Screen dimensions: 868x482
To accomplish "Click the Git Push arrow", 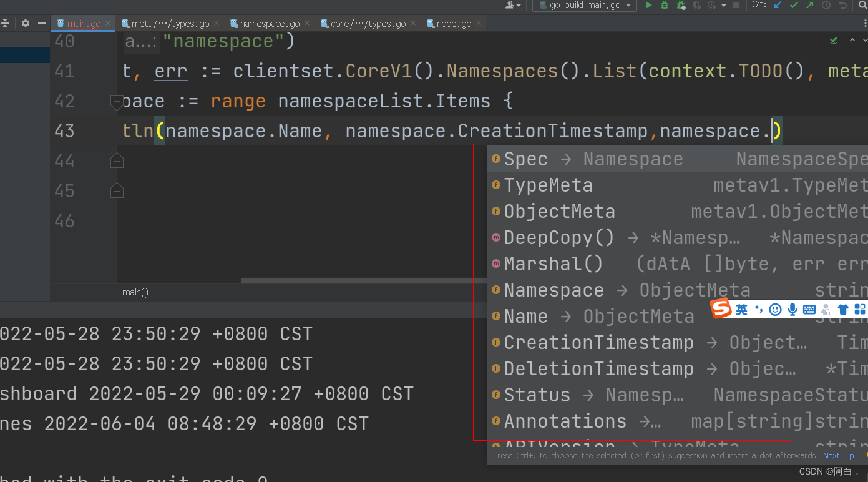I will (809, 5).
